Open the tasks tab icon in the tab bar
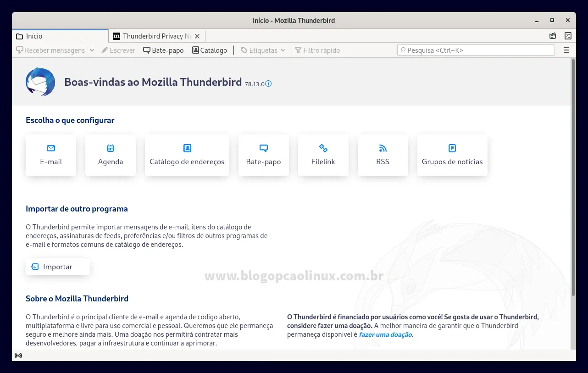The image size is (588, 373). point(568,36)
